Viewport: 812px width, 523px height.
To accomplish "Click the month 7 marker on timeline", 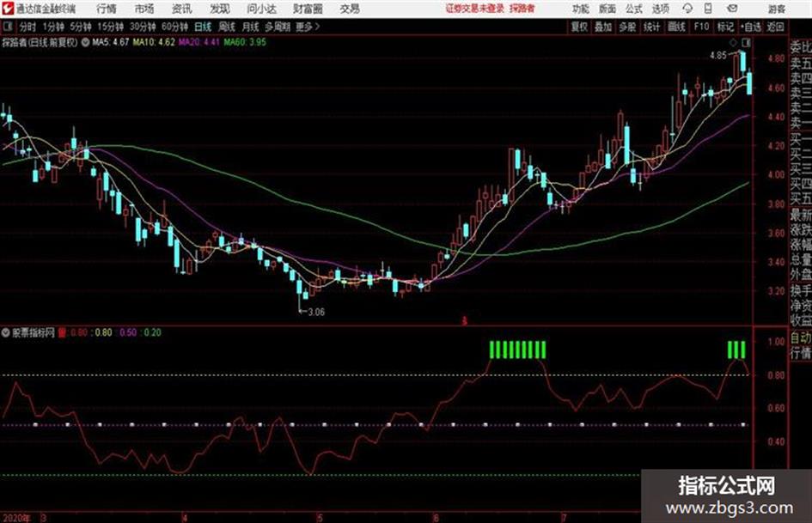I will [x=564, y=518].
